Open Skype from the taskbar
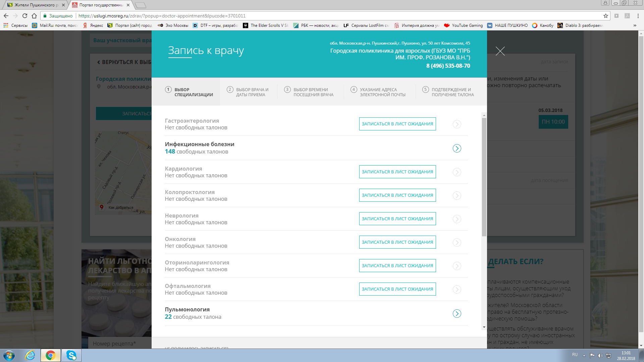This screenshot has height=362, width=644. click(x=71, y=355)
